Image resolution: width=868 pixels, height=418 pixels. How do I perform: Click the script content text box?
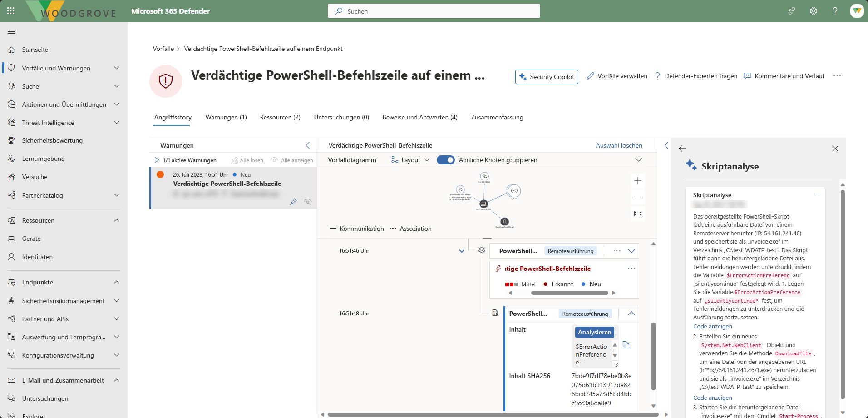tap(592, 354)
